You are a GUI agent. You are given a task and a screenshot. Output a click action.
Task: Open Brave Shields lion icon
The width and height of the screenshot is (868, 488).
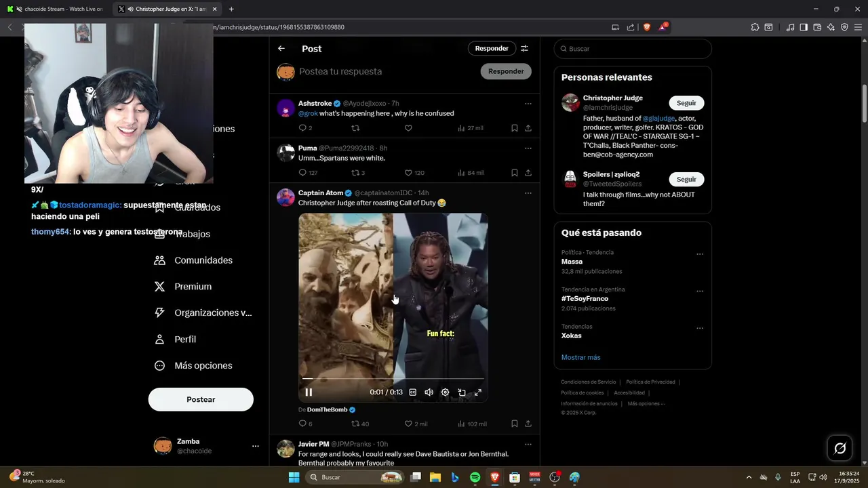pos(646,27)
